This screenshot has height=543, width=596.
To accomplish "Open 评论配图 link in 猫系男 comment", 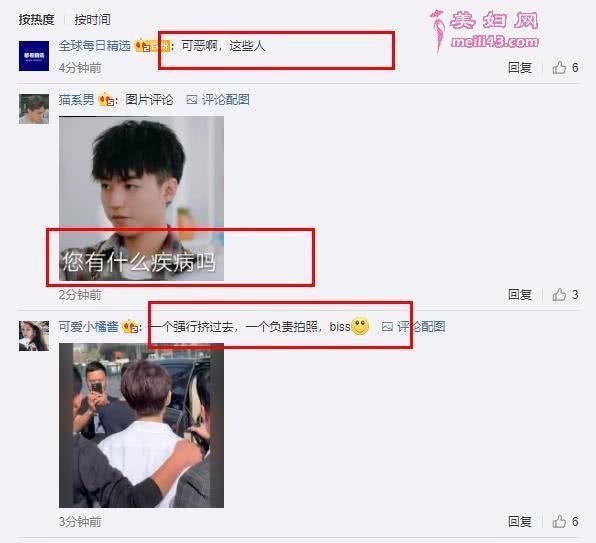I will click(x=218, y=100).
